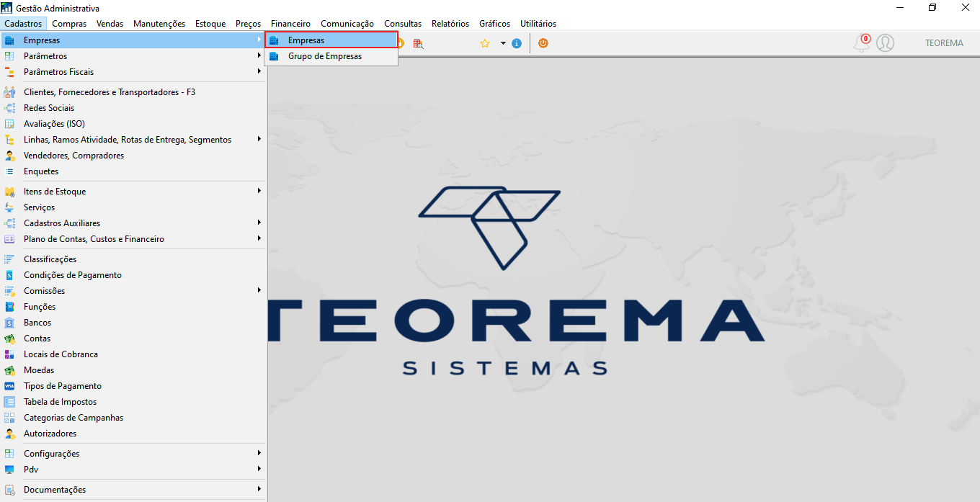Choose Bancos menu entry
The image size is (980, 502).
[x=133, y=323]
